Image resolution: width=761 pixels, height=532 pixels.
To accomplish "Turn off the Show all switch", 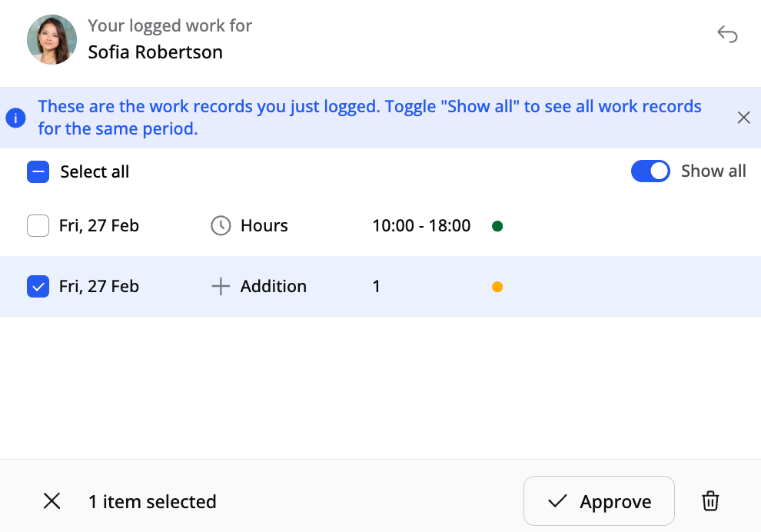I will point(650,171).
